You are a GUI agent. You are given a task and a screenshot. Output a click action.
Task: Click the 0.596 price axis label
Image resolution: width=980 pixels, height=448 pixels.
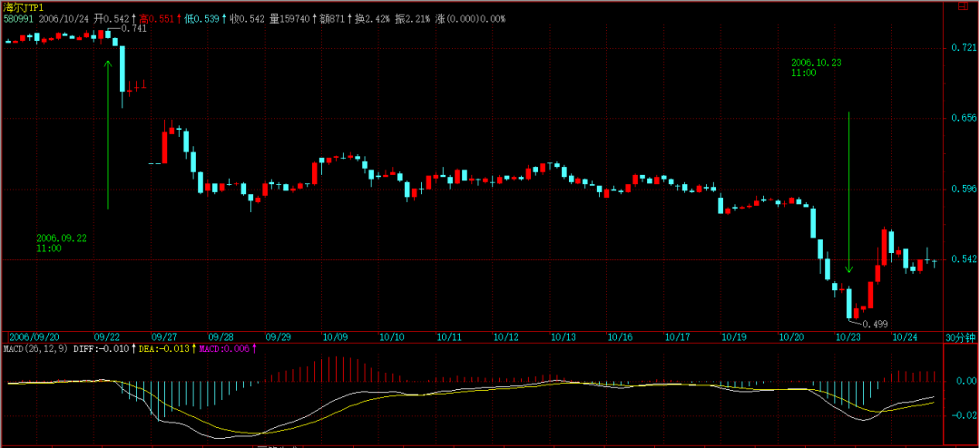pos(963,189)
